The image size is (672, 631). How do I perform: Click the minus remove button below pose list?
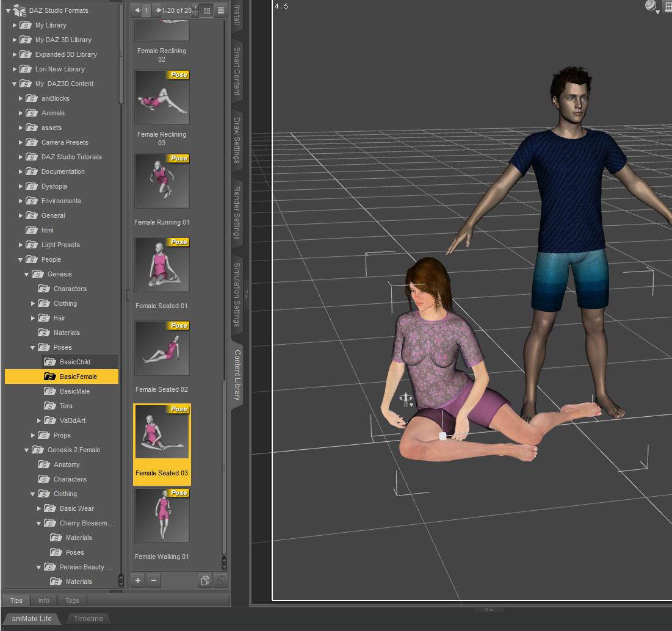(154, 580)
